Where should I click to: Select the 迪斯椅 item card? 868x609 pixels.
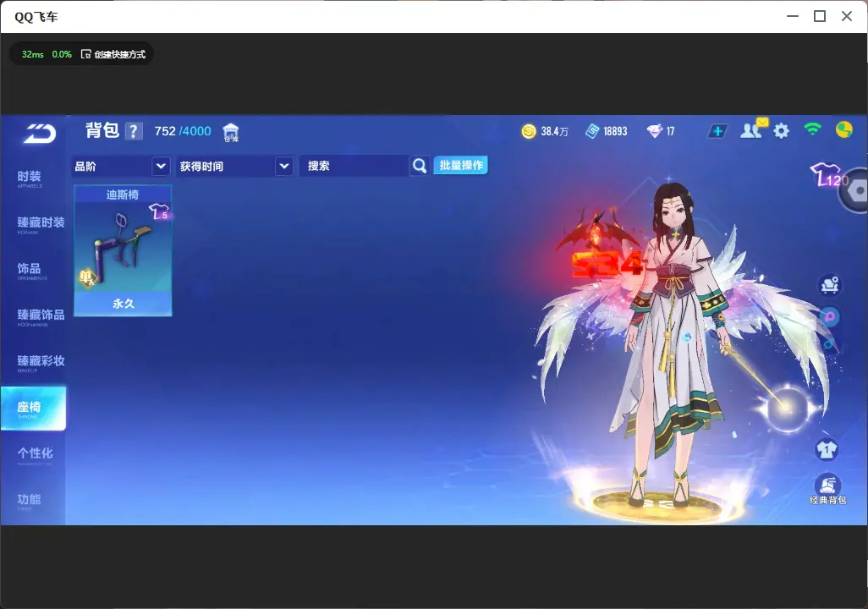[123, 250]
